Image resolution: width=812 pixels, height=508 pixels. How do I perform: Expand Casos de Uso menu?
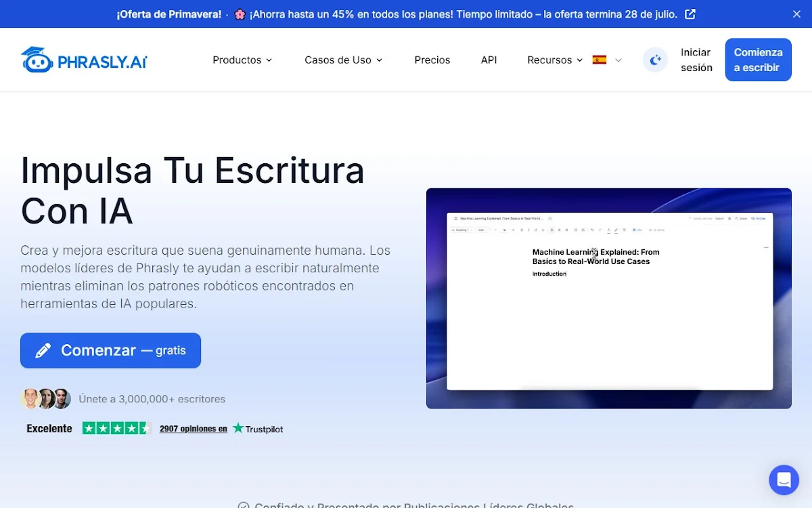tap(344, 60)
